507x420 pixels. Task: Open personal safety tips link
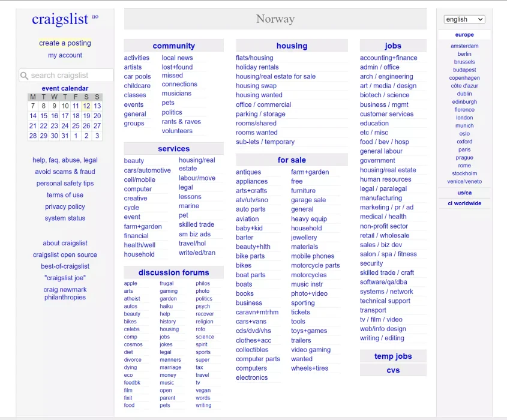(x=65, y=184)
